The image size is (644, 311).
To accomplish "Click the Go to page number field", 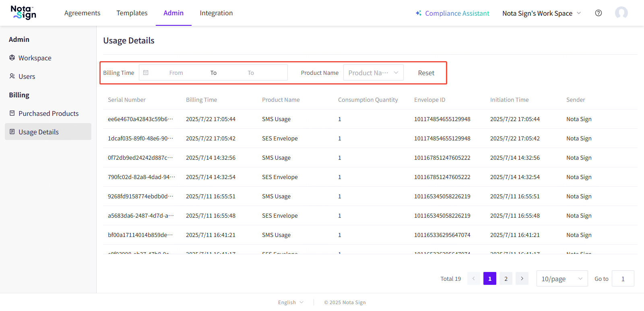I will tap(623, 278).
